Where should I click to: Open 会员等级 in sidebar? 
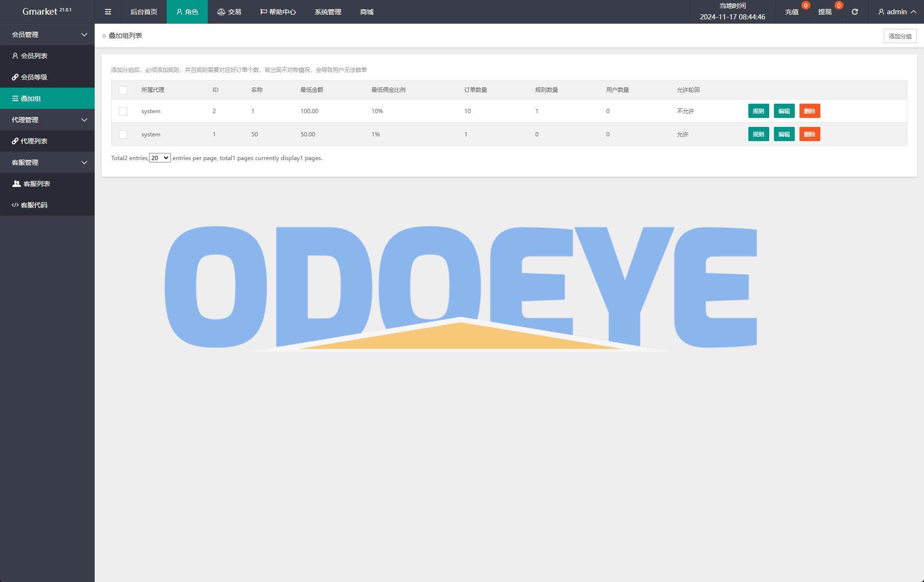point(47,77)
